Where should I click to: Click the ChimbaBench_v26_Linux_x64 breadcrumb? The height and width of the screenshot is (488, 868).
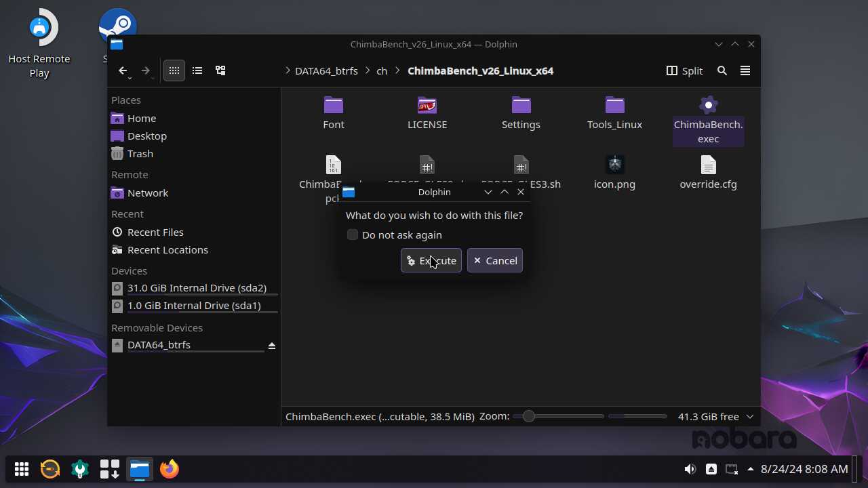[x=480, y=70]
